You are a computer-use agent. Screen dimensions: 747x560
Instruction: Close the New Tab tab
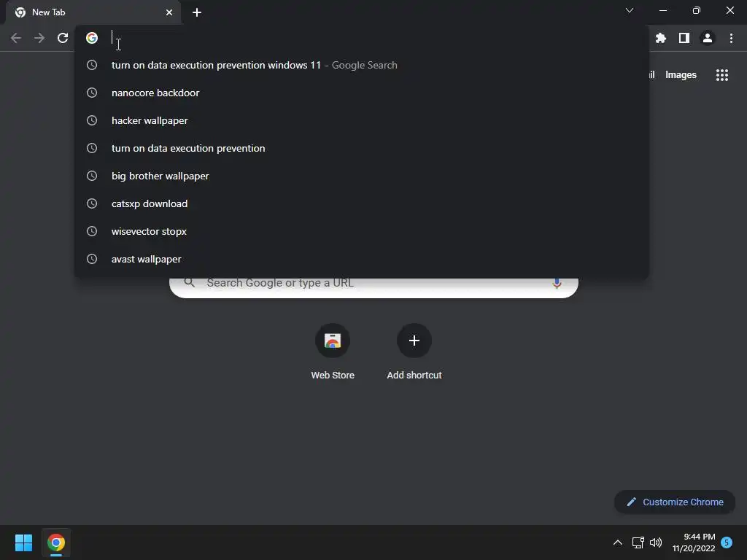point(169,12)
